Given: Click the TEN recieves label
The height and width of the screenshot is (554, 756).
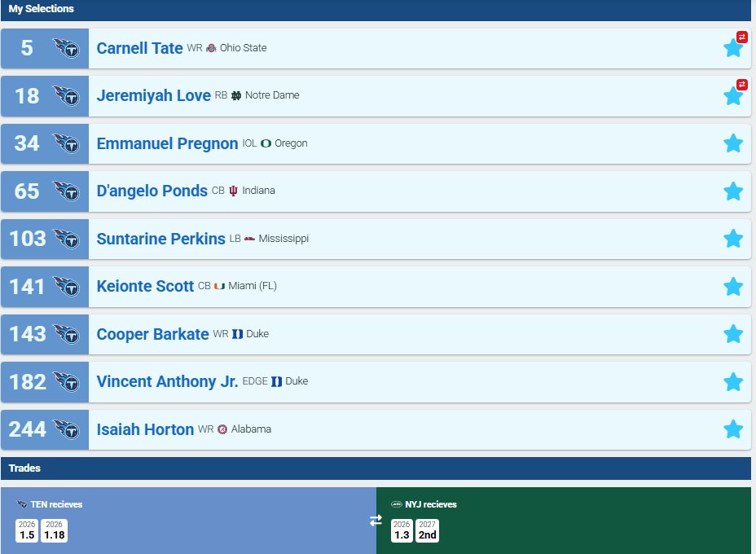Looking at the screenshot, I should pos(56,504).
